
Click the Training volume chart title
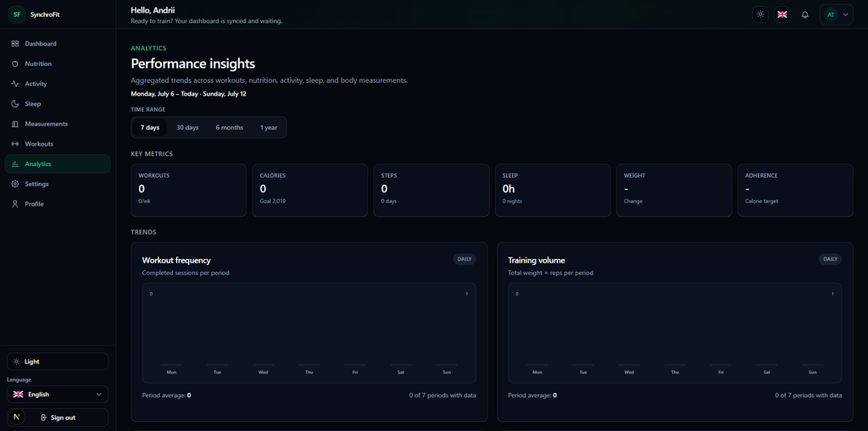[x=537, y=260]
